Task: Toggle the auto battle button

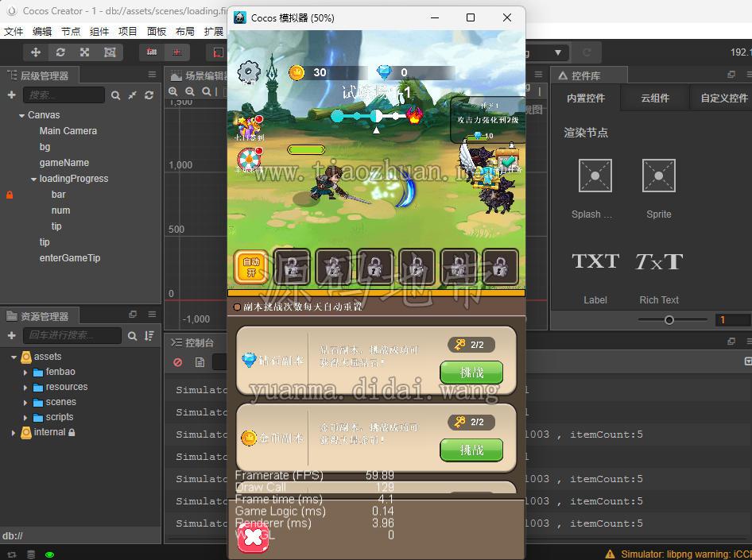Action: click(x=251, y=267)
